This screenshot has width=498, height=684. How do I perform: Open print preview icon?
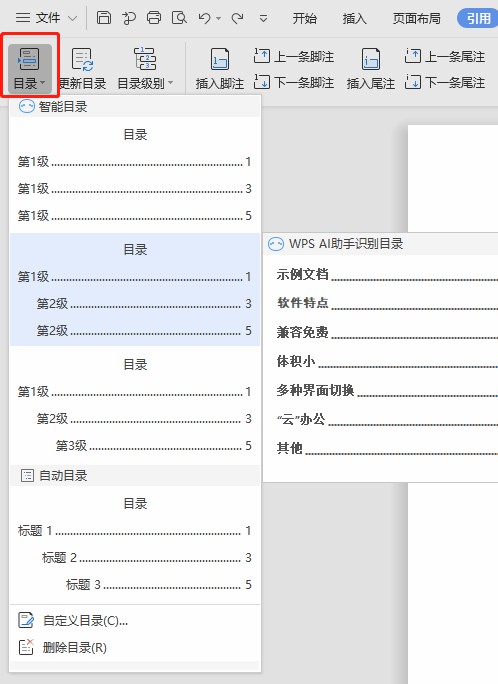(x=179, y=18)
